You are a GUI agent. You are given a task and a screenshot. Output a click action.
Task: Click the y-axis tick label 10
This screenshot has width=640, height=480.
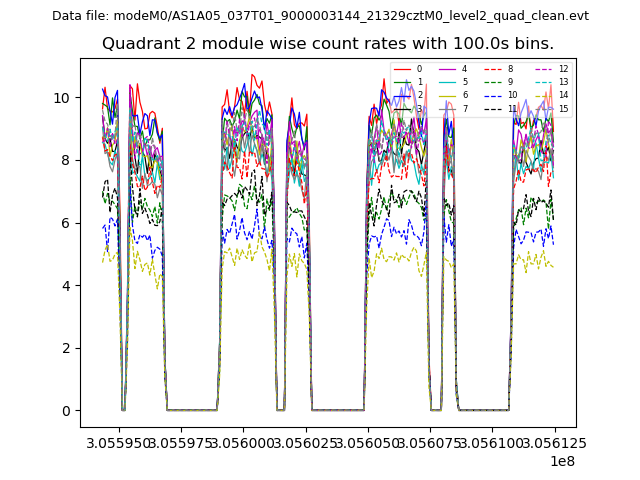point(61,98)
